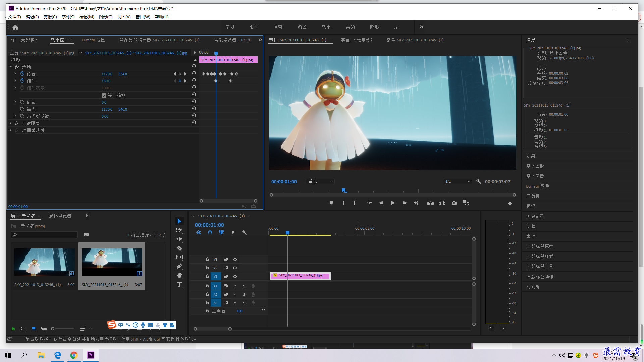Click the timeline zoom scroll bar
The image size is (644, 362).
point(213,329)
